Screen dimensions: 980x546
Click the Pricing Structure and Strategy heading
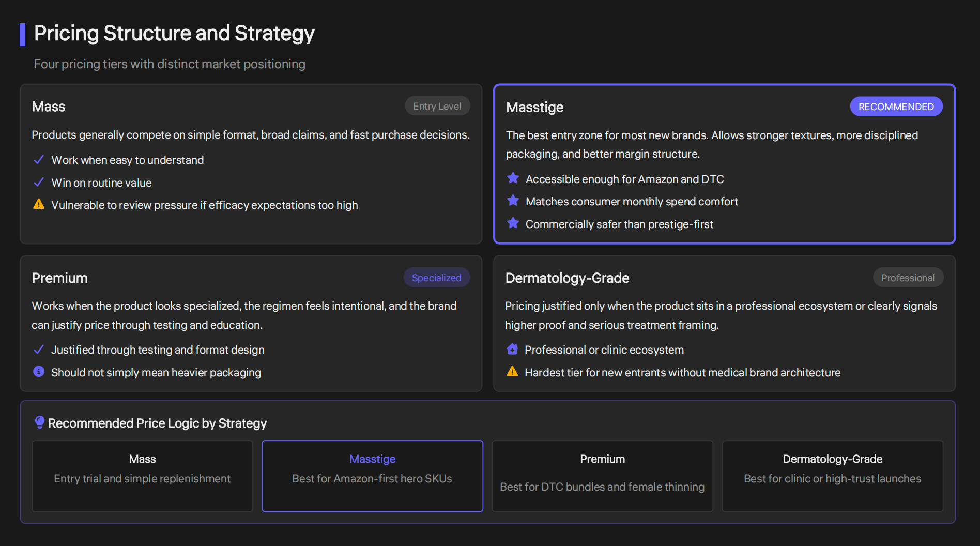(x=174, y=33)
